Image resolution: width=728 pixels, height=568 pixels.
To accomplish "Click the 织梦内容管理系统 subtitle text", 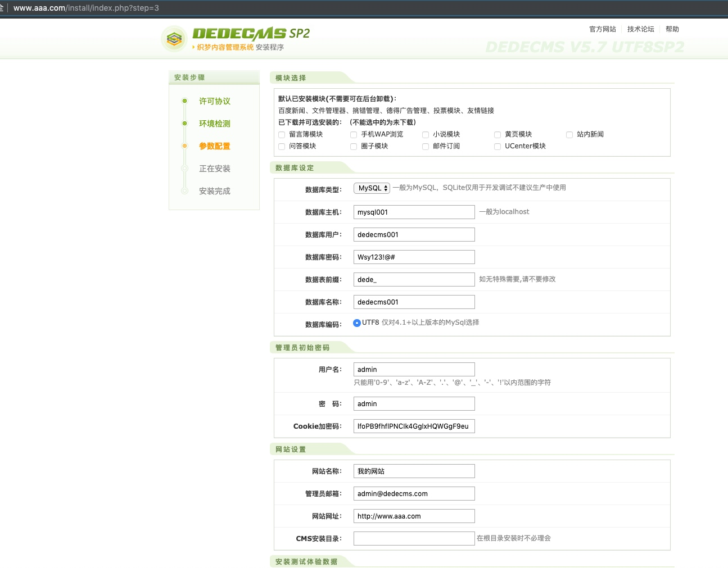I will [x=225, y=47].
